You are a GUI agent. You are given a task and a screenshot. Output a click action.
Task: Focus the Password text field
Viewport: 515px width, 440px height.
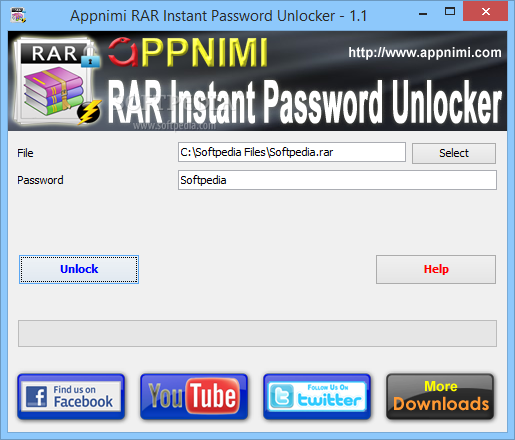(337, 180)
